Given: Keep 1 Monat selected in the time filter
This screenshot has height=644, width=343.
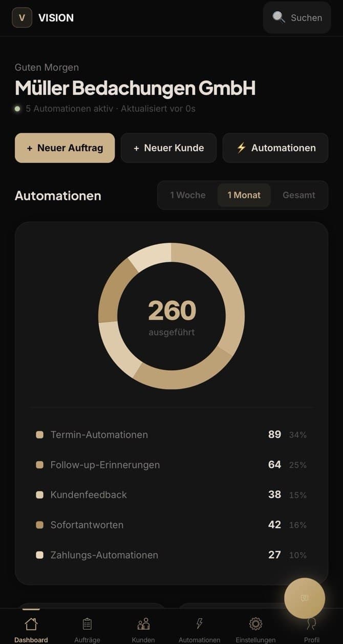Looking at the screenshot, I should click(244, 195).
